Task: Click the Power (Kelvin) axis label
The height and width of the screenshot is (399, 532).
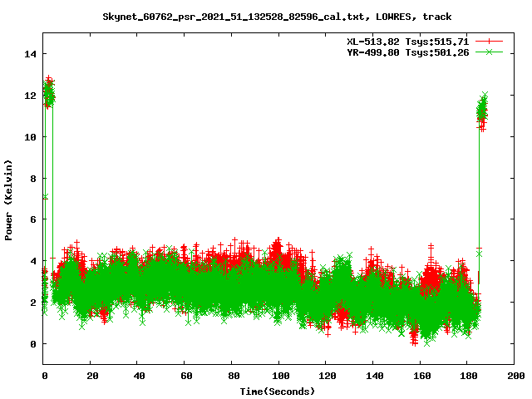Action: [8, 200]
